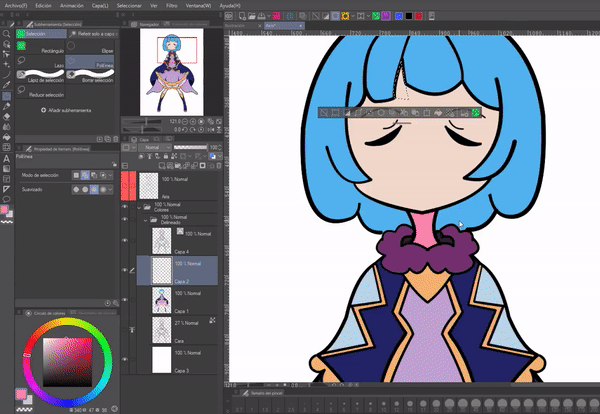Click new raster layer icon in layer panel

click(x=162, y=166)
